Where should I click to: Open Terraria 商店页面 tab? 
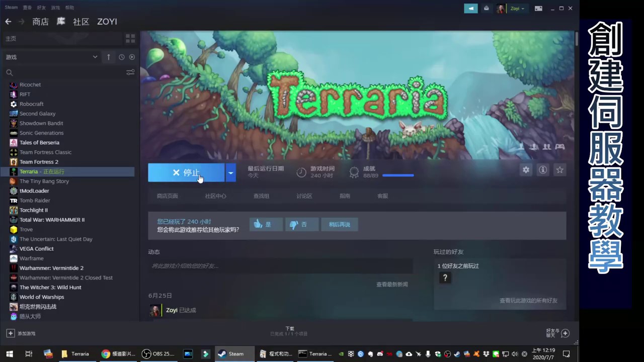pyautogui.click(x=167, y=196)
